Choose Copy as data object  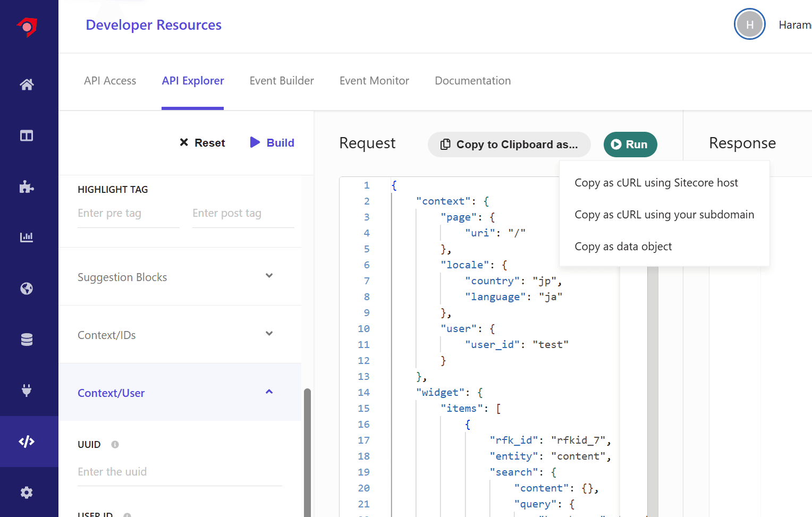coord(623,247)
